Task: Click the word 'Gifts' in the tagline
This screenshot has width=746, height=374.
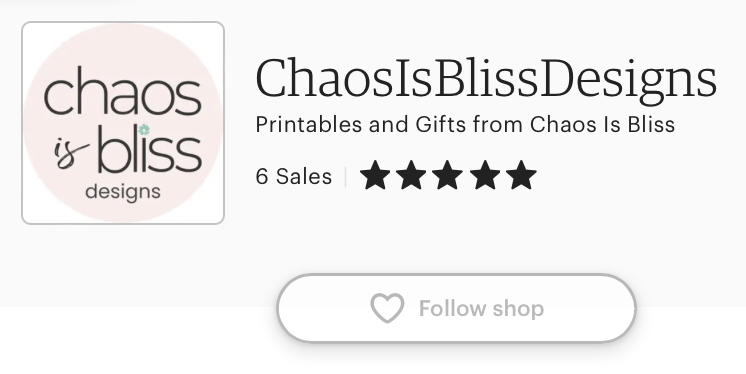Action: (441, 125)
